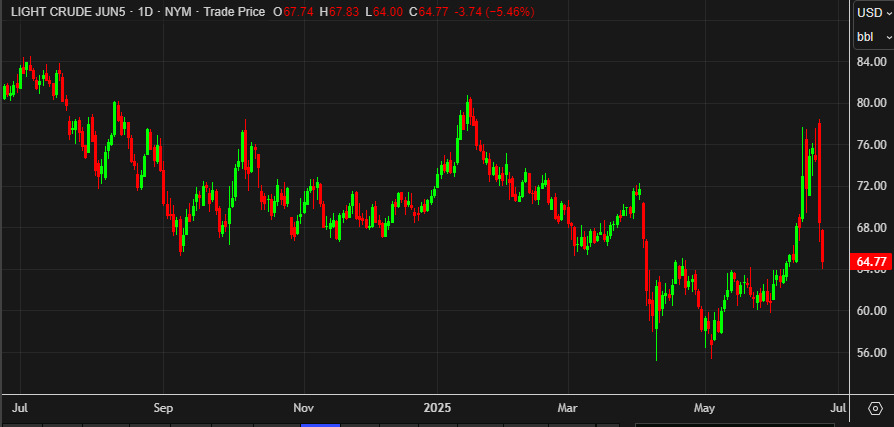
Task: Open the bbl unit dropdown
Action: (x=873, y=37)
